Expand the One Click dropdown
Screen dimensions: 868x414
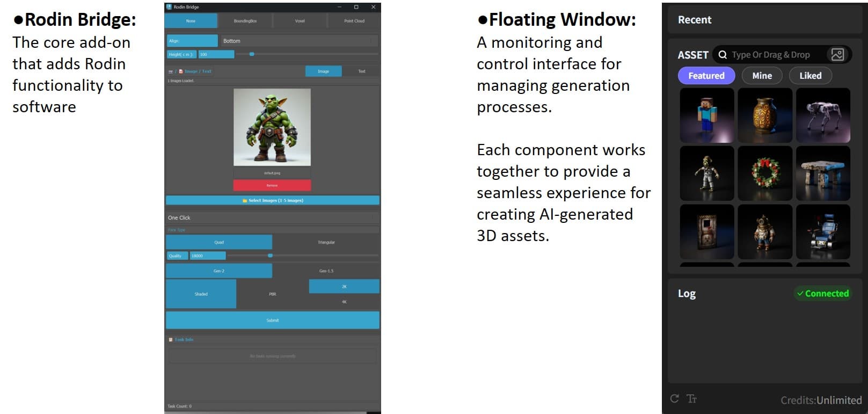coord(273,217)
